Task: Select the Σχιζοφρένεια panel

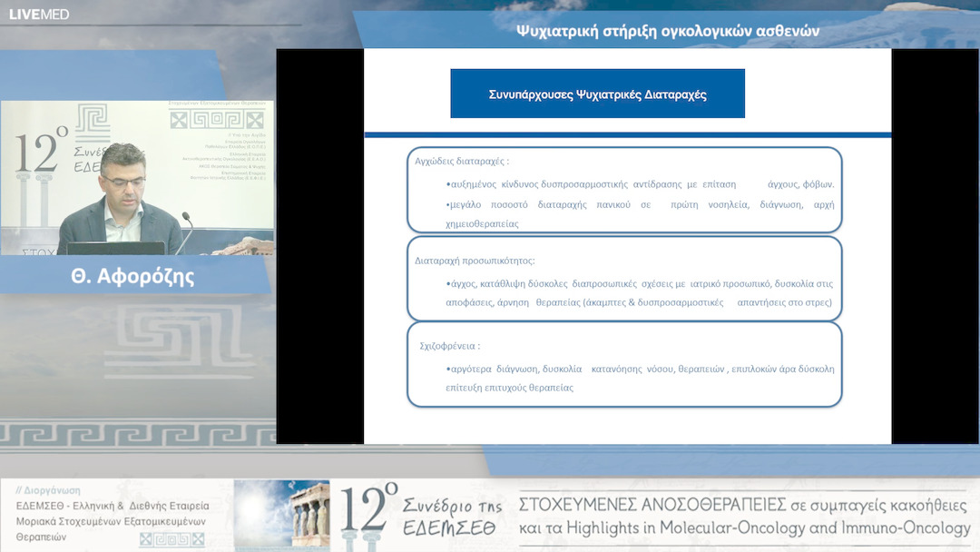Action: pyautogui.click(x=624, y=364)
